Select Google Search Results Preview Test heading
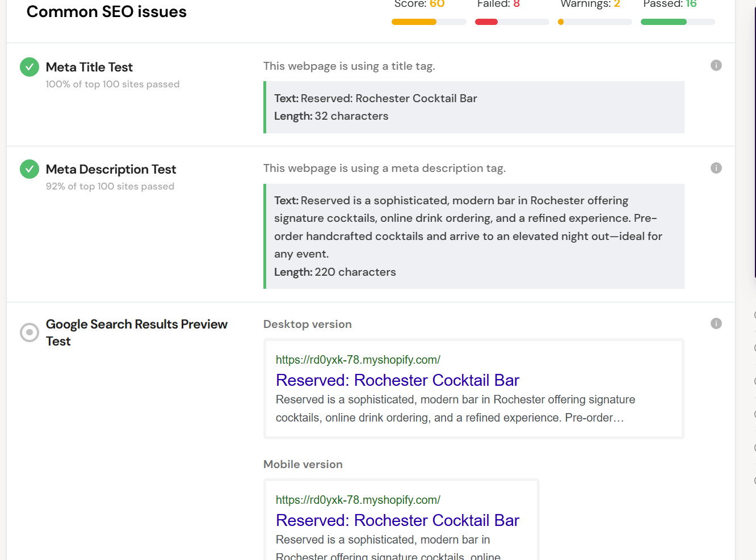This screenshot has height=560, width=756. point(137,332)
